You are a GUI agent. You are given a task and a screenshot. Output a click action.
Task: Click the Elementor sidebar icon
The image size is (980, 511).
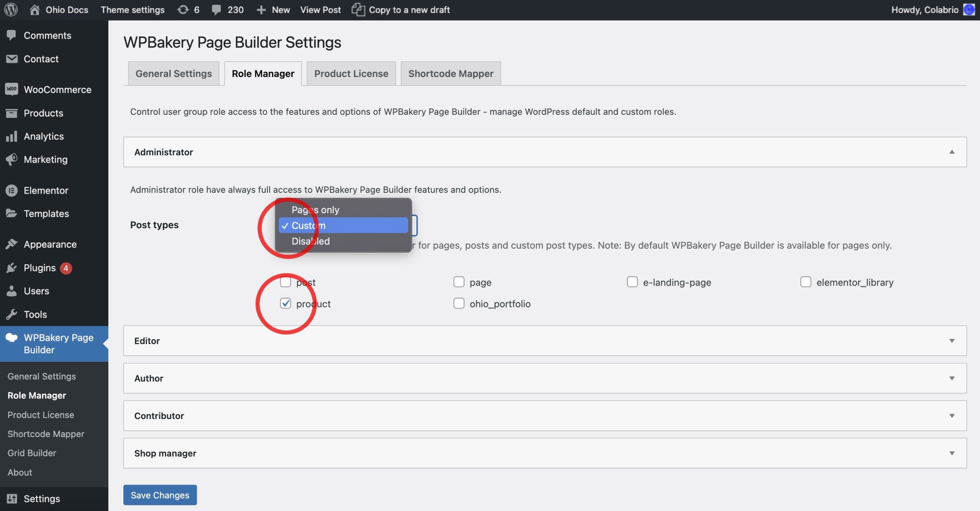click(11, 190)
